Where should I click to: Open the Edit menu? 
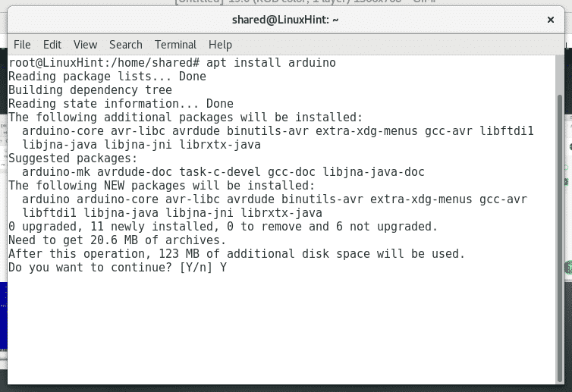pyautogui.click(x=52, y=45)
